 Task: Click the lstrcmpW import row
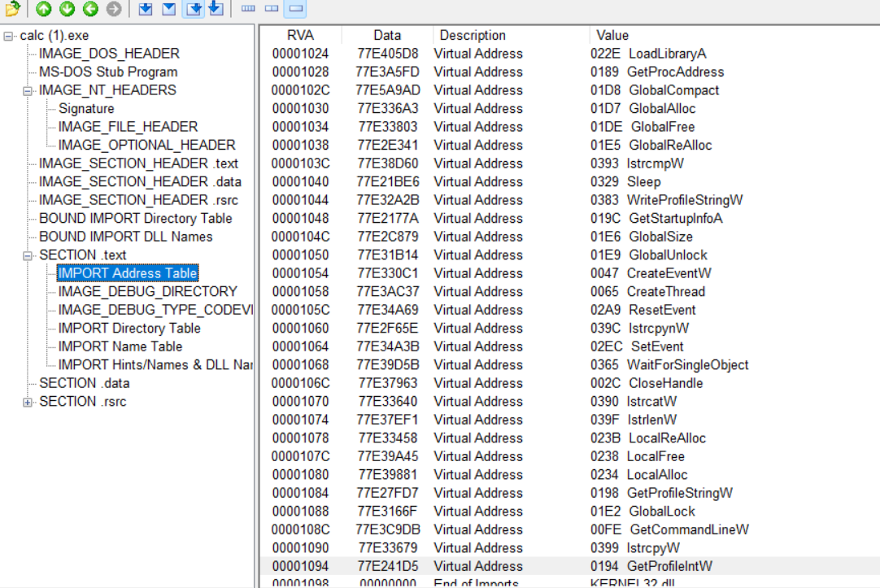pos(569,163)
